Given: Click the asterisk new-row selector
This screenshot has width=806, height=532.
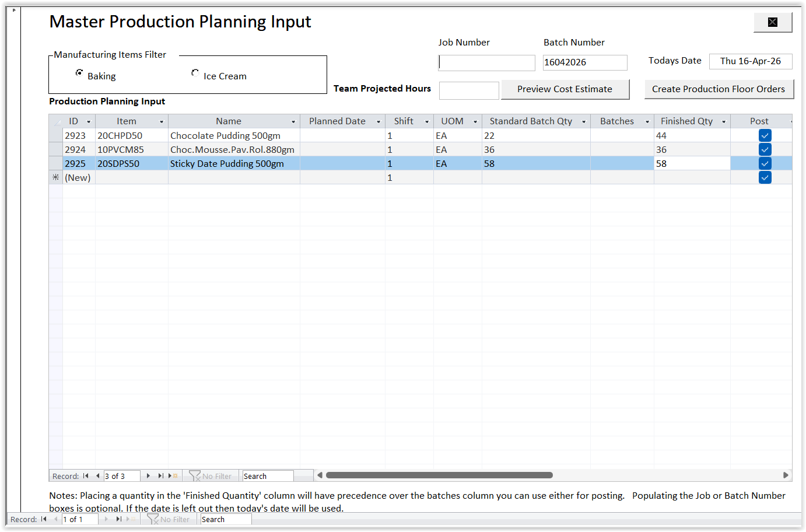Looking at the screenshot, I should 55,177.
